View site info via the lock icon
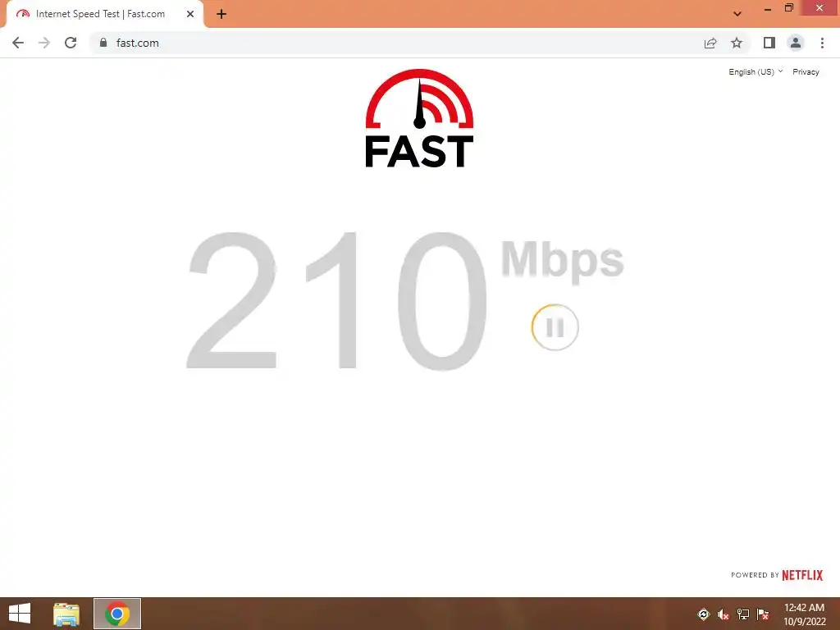This screenshot has width=840, height=630. point(103,43)
